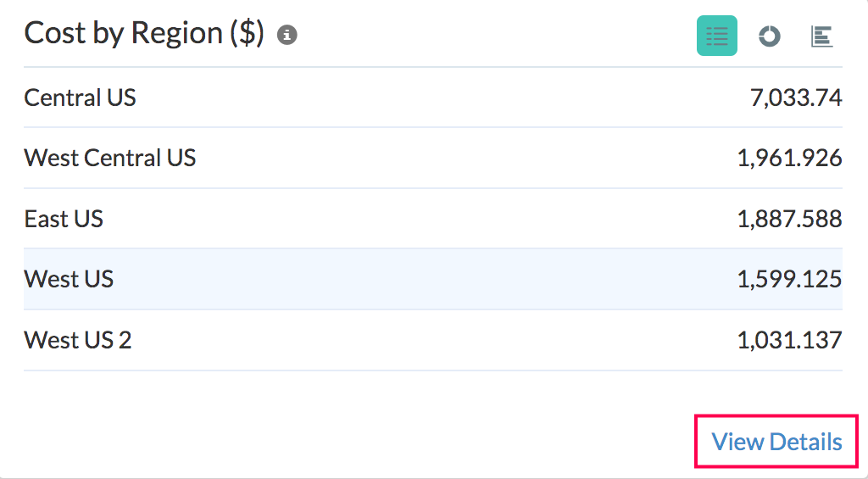Screen dimensions: 868x479
Task: Click the info icon beside the title
Action: coord(287,35)
